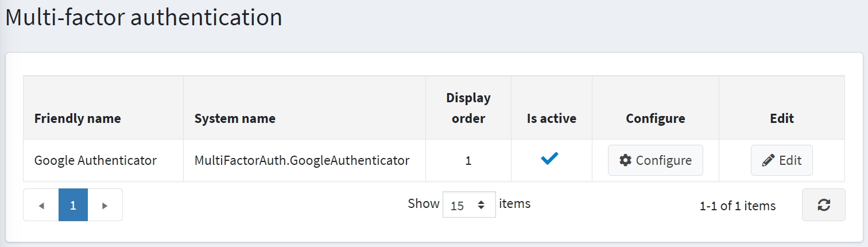868x247 pixels.
Task: Click the Friendly name column header
Action: 77,119
